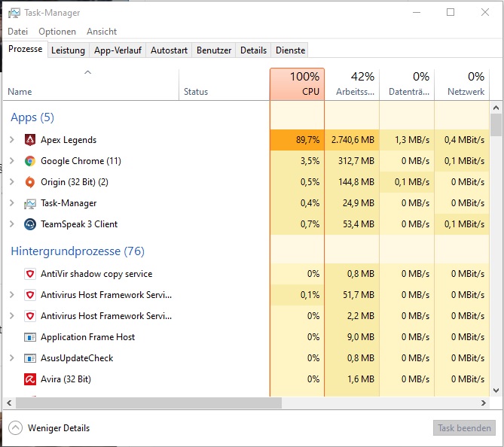Sort by the 100% CPU column
504x447 pixels.
click(x=297, y=84)
